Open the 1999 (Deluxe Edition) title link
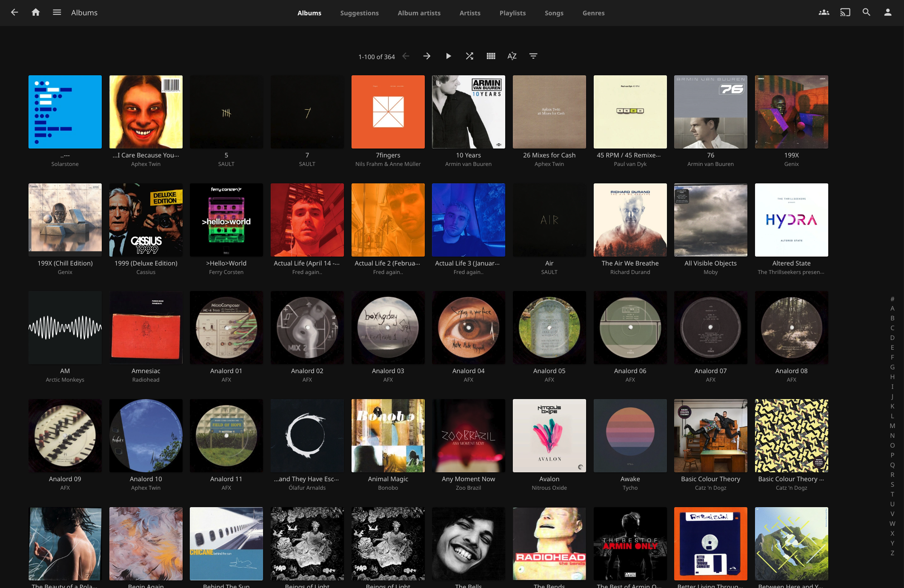Viewport: 904px width, 588px height. [x=146, y=263]
